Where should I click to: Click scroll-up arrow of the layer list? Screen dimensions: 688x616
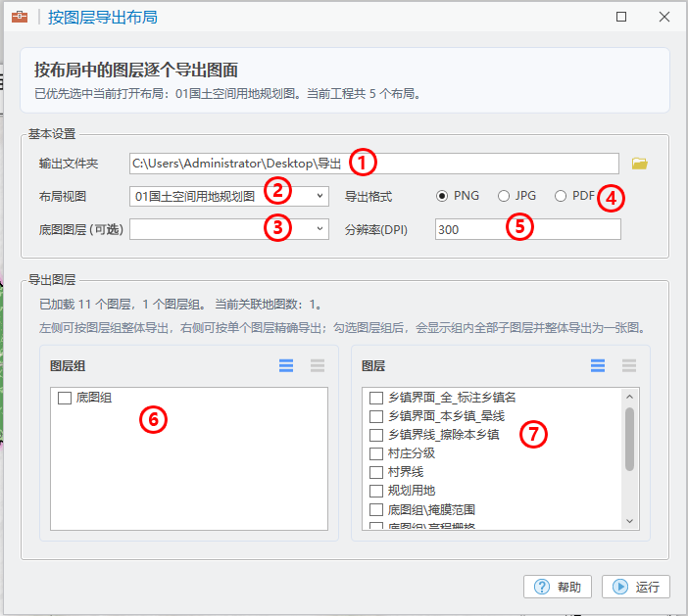click(x=630, y=397)
